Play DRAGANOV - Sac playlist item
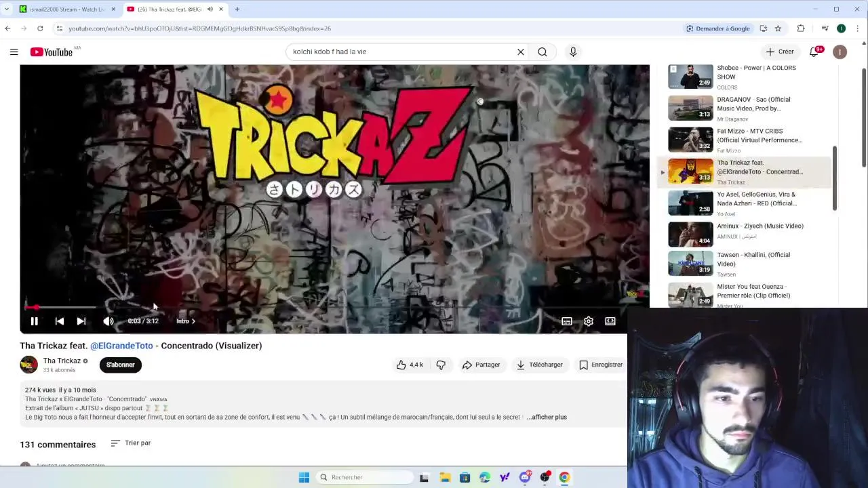This screenshot has height=488, width=868. click(743, 108)
